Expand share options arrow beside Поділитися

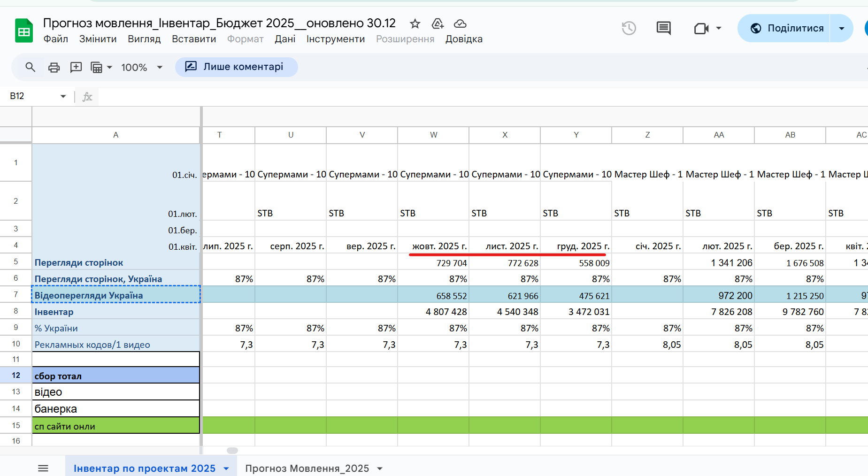pyautogui.click(x=842, y=28)
